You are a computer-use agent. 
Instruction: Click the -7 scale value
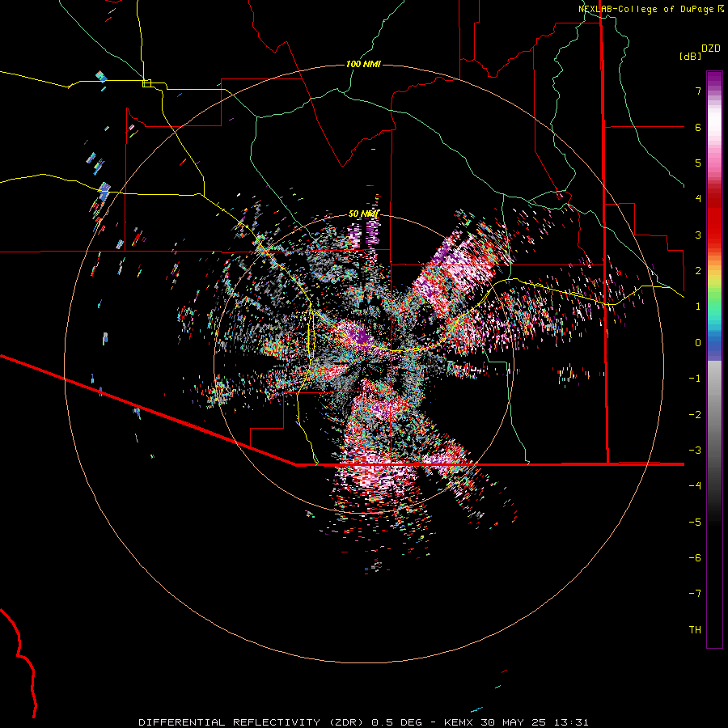click(x=695, y=594)
